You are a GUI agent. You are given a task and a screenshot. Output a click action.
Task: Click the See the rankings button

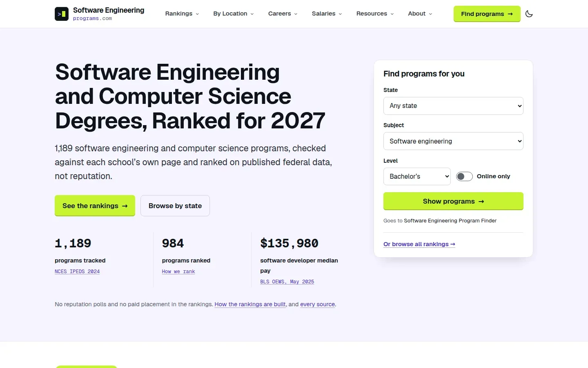pyautogui.click(x=95, y=206)
